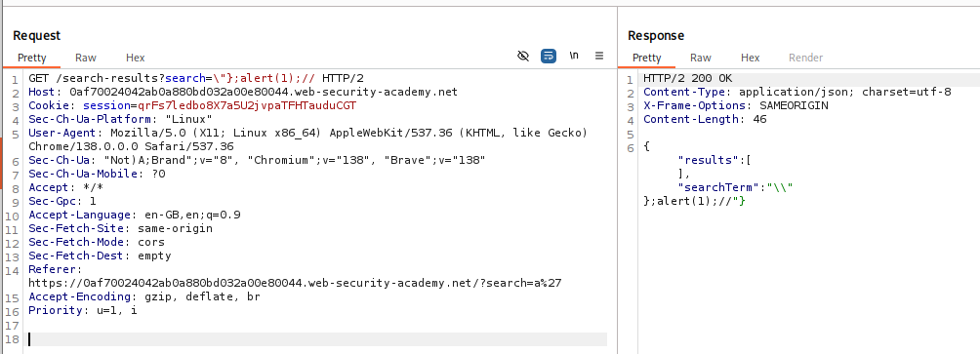Switch to the Request Raw tab
Screen dimensions: 980x354
point(86,58)
